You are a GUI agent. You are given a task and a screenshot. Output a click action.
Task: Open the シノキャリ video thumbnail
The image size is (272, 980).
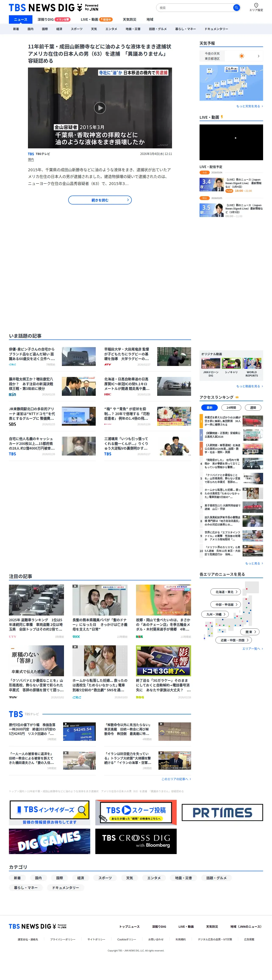point(231,364)
